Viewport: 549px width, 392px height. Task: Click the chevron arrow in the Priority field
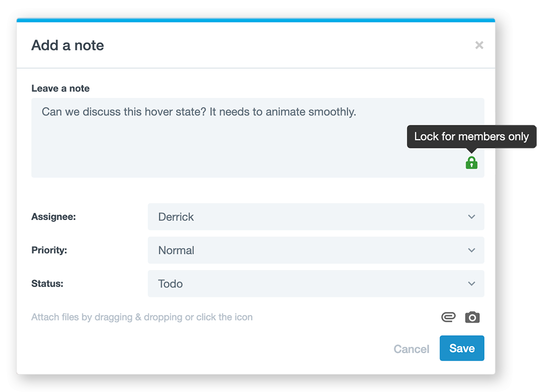pyautogui.click(x=472, y=250)
